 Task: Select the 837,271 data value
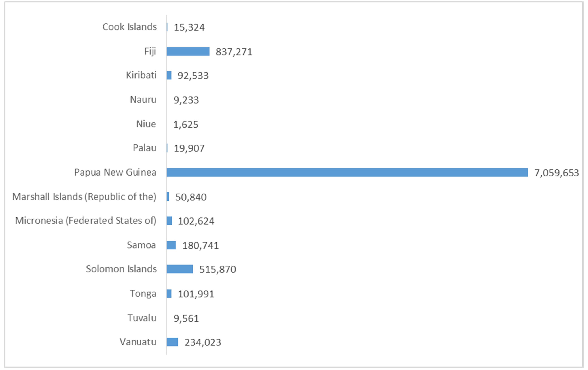[234, 52]
